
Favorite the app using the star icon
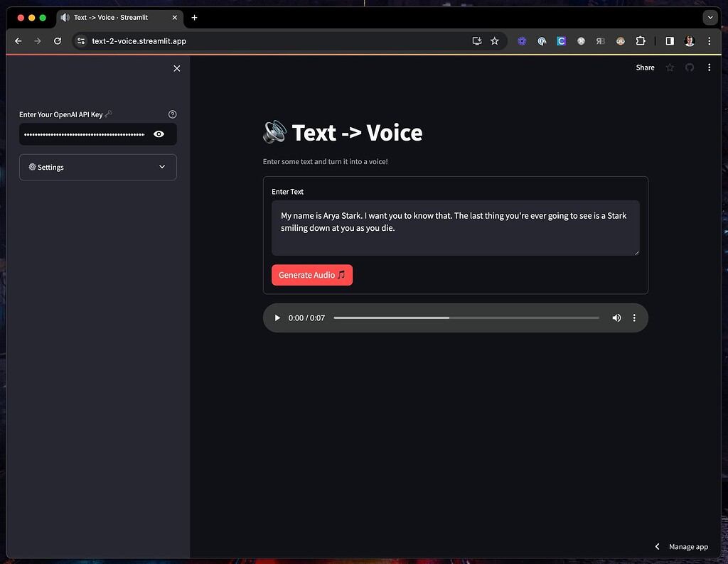tap(669, 67)
